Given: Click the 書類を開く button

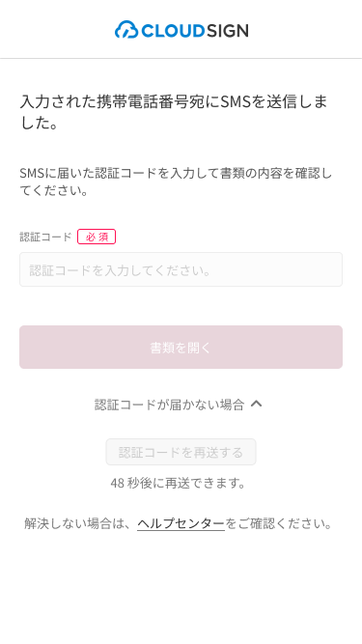Looking at the screenshot, I should tap(181, 347).
